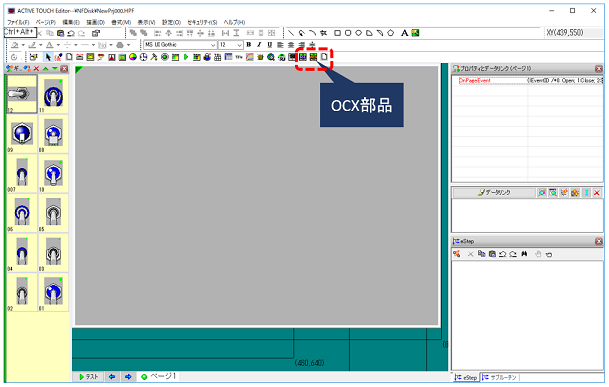This screenshot has width=609, height=387.
Task: Toggle italic text formatting
Action: tap(259, 45)
